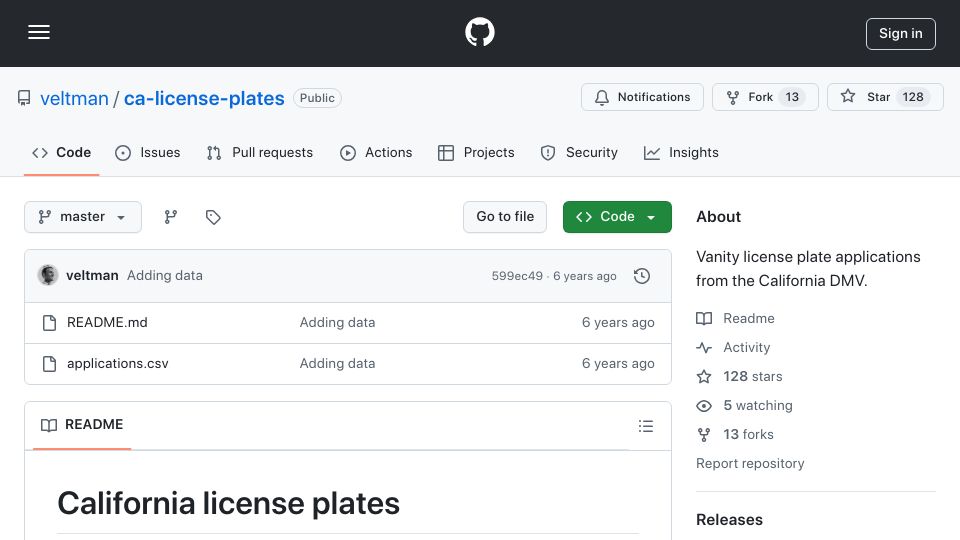Open the README.md file
Screen dimensions: 960x540
tap(107, 323)
